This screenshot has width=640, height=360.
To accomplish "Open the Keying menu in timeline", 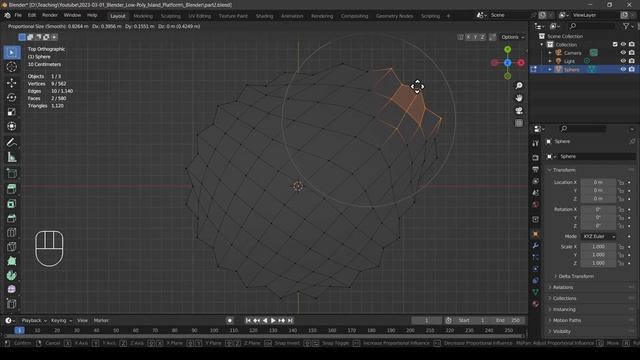I will point(61,320).
